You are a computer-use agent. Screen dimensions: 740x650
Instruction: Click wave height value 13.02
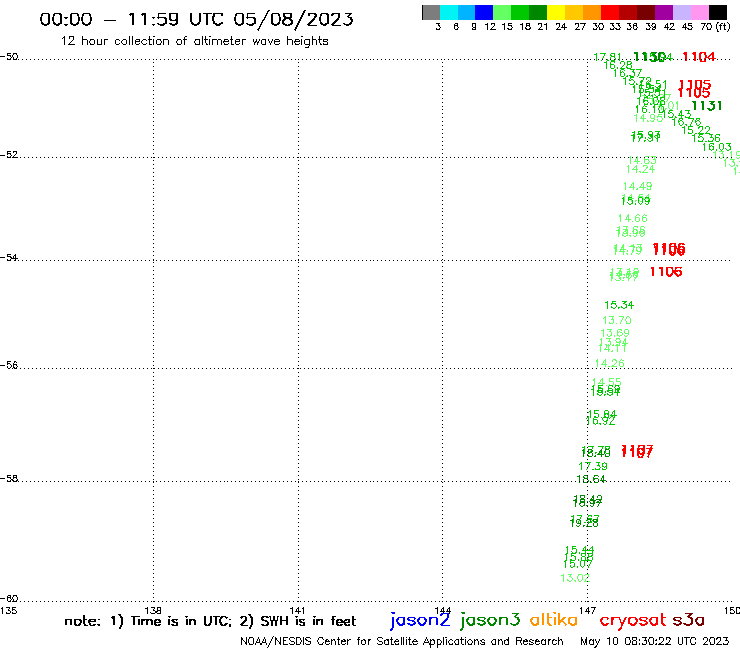point(575,578)
